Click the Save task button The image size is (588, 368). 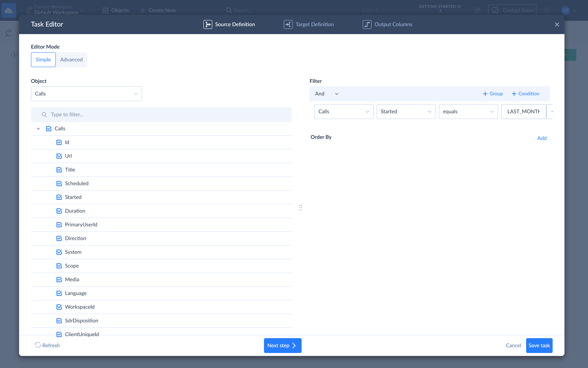[x=539, y=345]
